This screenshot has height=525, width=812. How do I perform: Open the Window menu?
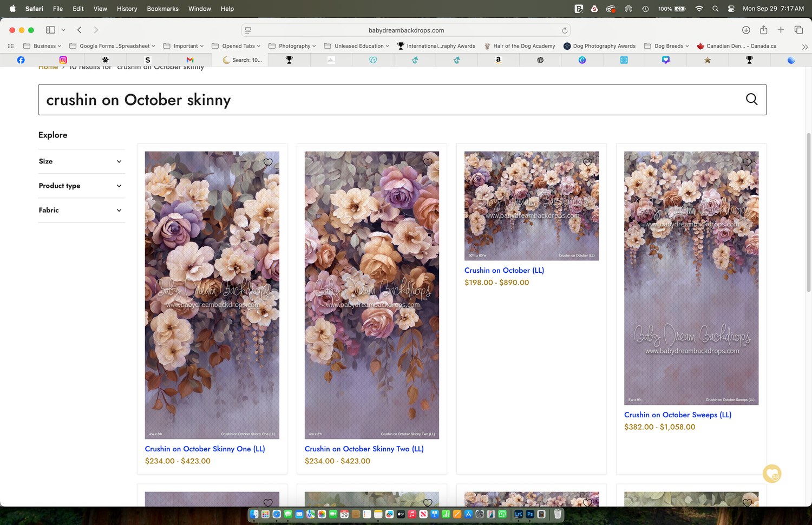tap(200, 9)
